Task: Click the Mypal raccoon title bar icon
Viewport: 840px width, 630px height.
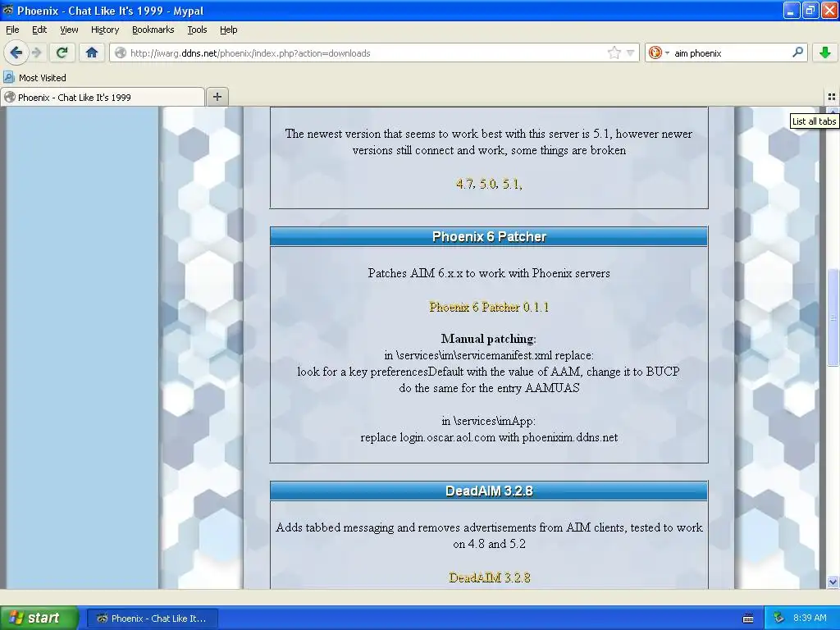Action: click(8, 10)
